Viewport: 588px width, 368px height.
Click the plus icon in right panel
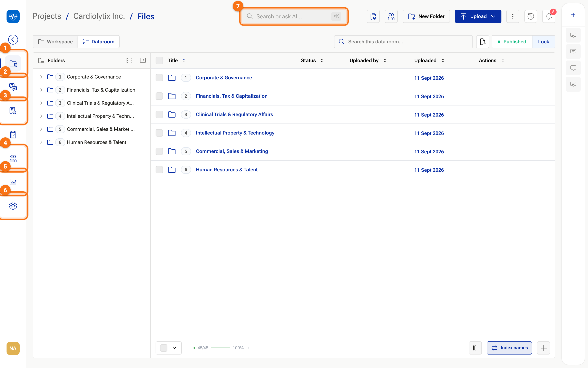pyautogui.click(x=573, y=15)
